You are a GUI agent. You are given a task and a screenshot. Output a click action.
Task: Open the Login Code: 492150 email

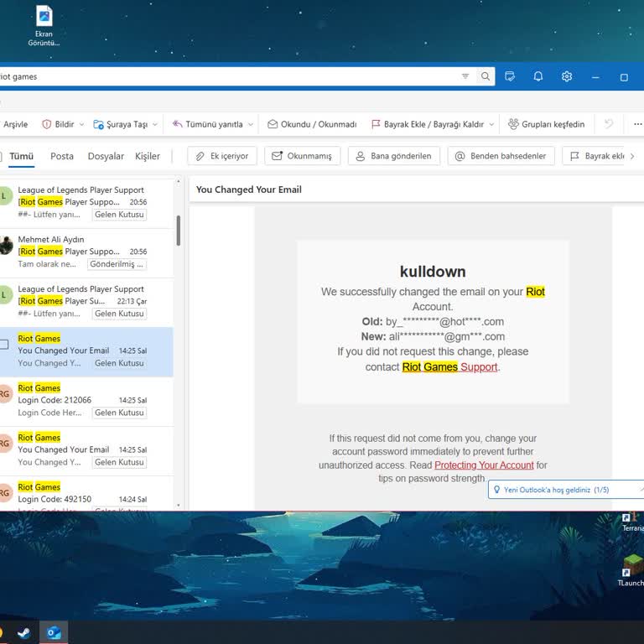tap(86, 494)
